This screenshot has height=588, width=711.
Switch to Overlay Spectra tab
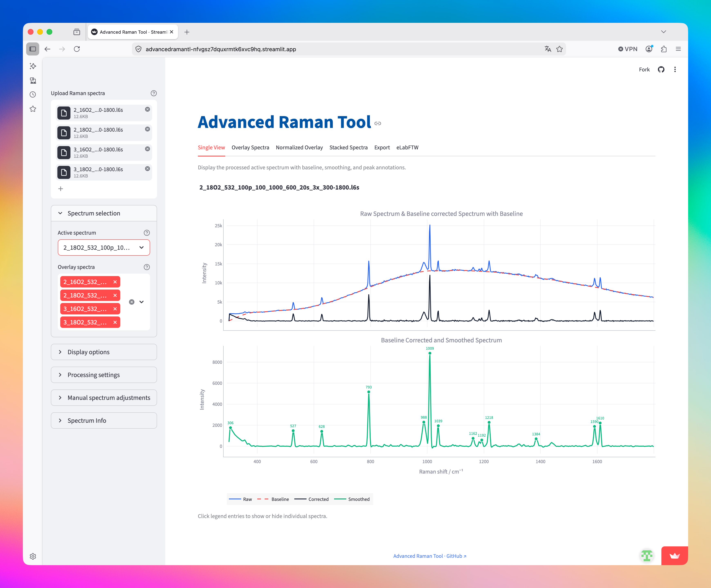pyautogui.click(x=250, y=148)
